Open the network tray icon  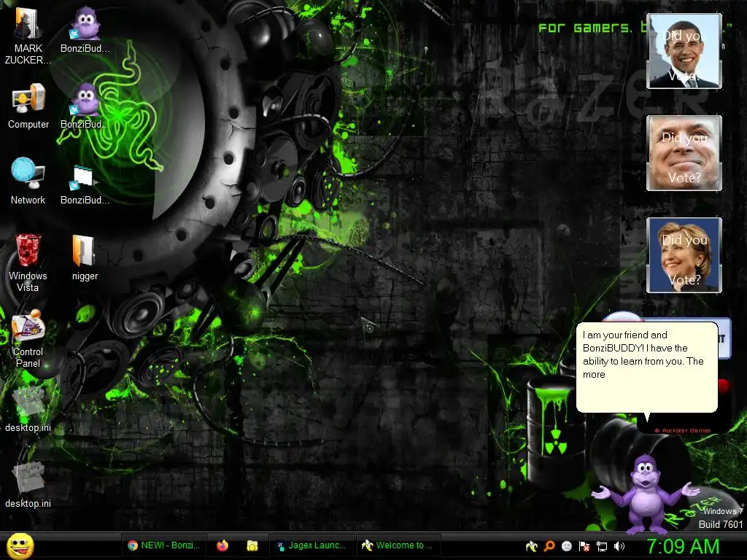(x=602, y=547)
